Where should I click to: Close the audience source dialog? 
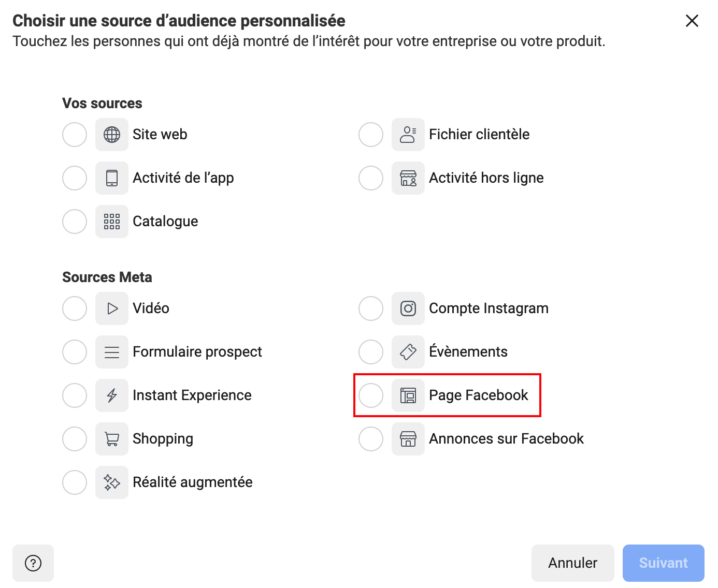[x=692, y=21]
